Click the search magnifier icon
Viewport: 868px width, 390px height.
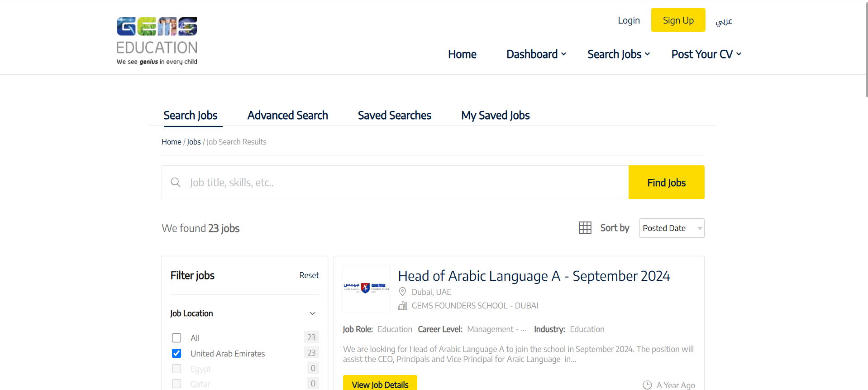coord(176,183)
